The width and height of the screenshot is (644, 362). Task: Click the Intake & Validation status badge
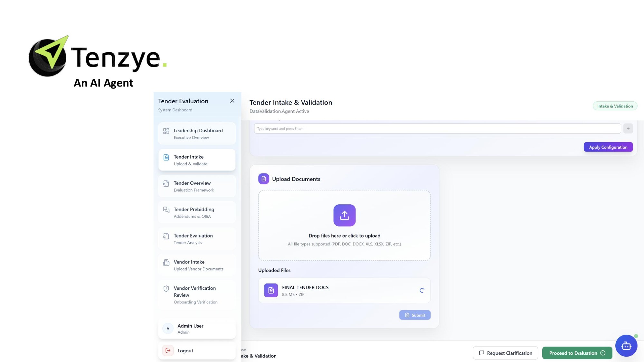615,106
